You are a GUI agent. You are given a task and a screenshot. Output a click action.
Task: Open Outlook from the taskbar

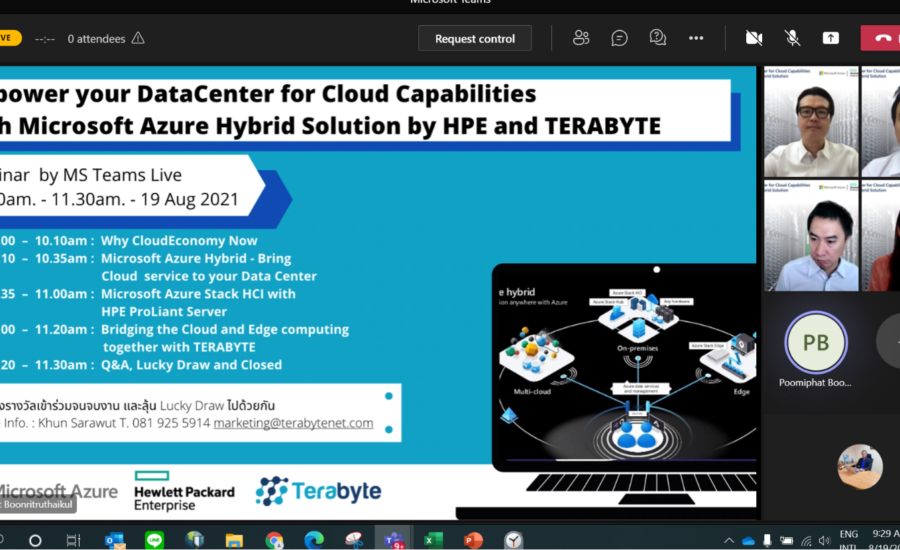(115, 540)
